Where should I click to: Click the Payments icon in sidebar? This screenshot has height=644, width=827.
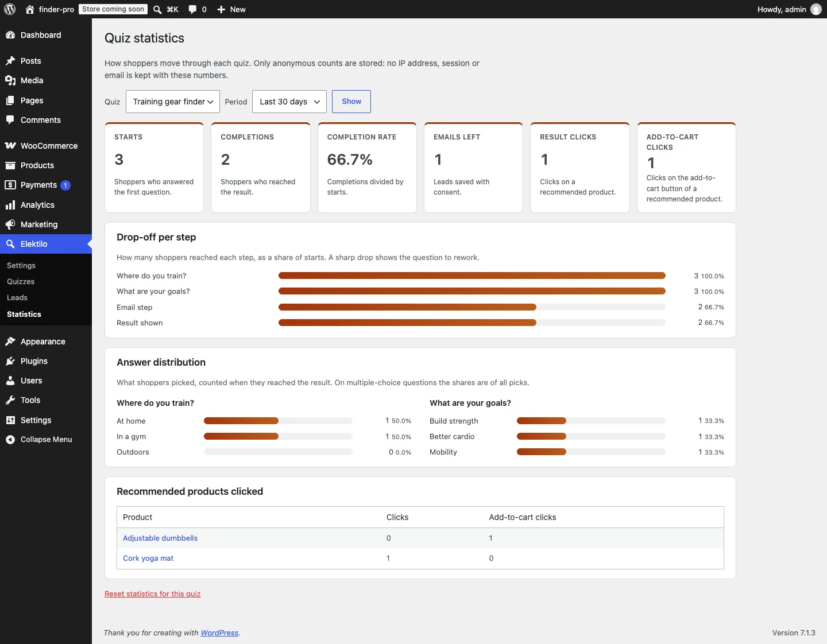[10, 185]
